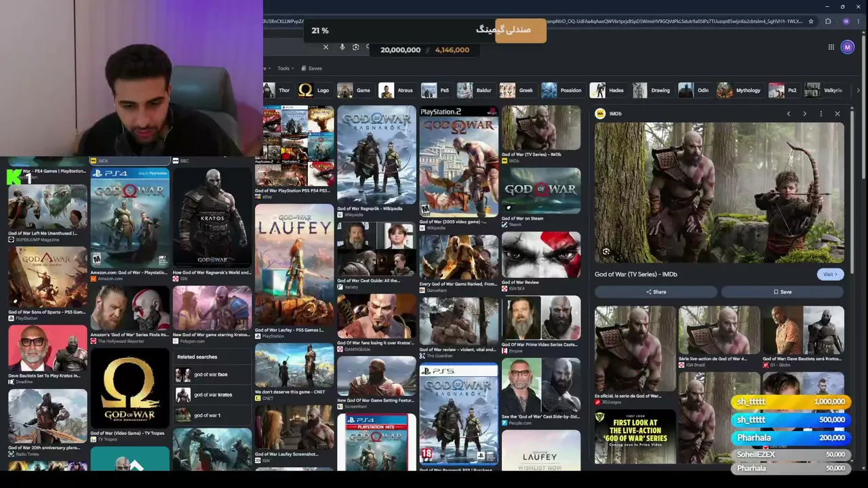The height and width of the screenshot is (488, 868).
Task: Go to previous image in preview panel
Action: pyautogui.click(x=788, y=114)
